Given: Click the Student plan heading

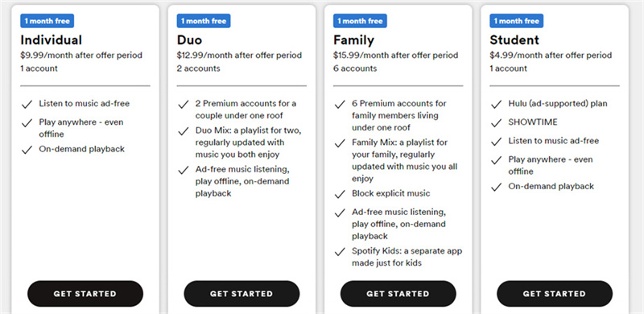Looking at the screenshot, I should [x=514, y=40].
